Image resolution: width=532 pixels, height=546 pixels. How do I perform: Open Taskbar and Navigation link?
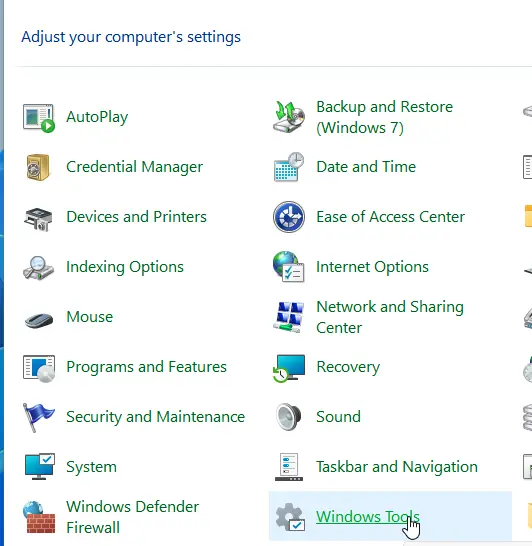pyautogui.click(x=397, y=467)
